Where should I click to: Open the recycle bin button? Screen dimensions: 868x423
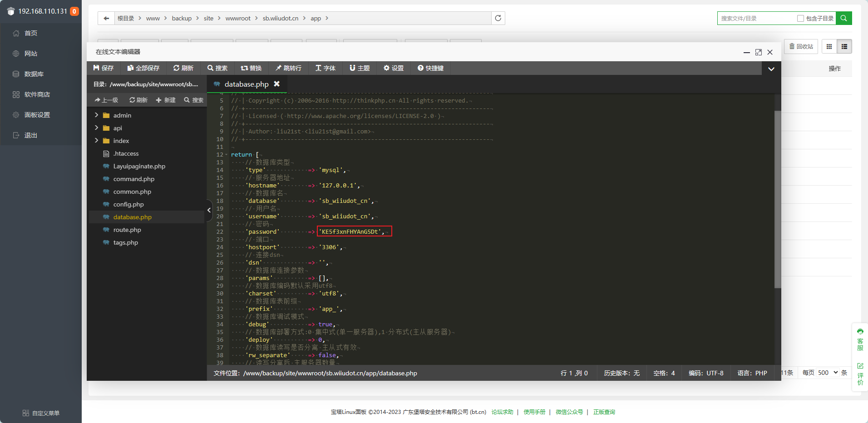coord(801,46)
